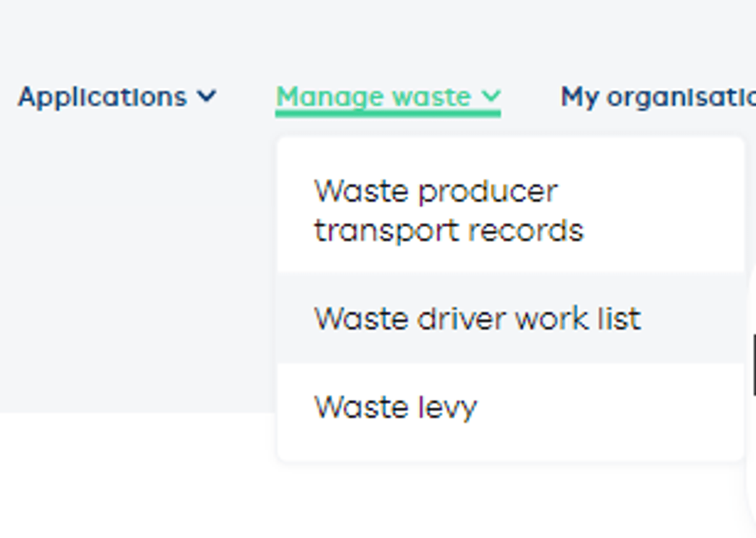756x538 pixels.
Task: Switch to the My organisation section
Action: click(x=656, y=96)
